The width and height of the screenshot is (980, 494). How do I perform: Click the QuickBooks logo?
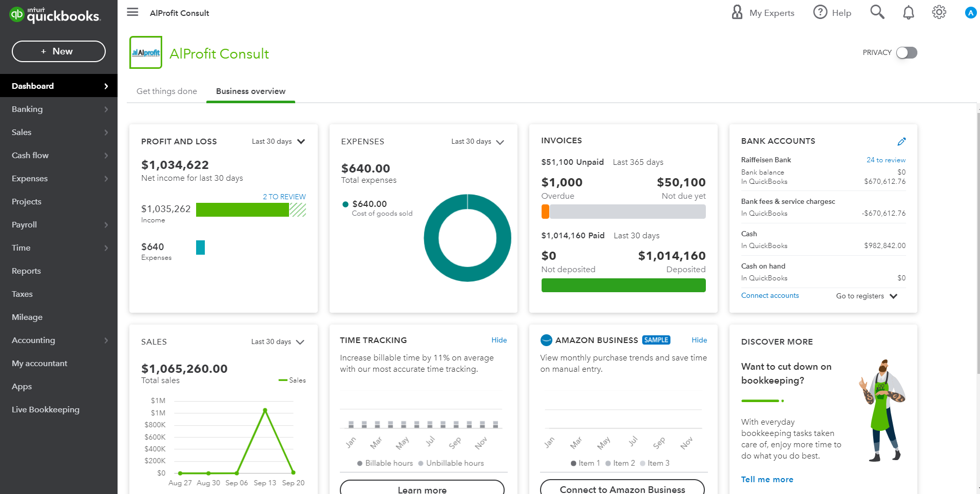55,15
